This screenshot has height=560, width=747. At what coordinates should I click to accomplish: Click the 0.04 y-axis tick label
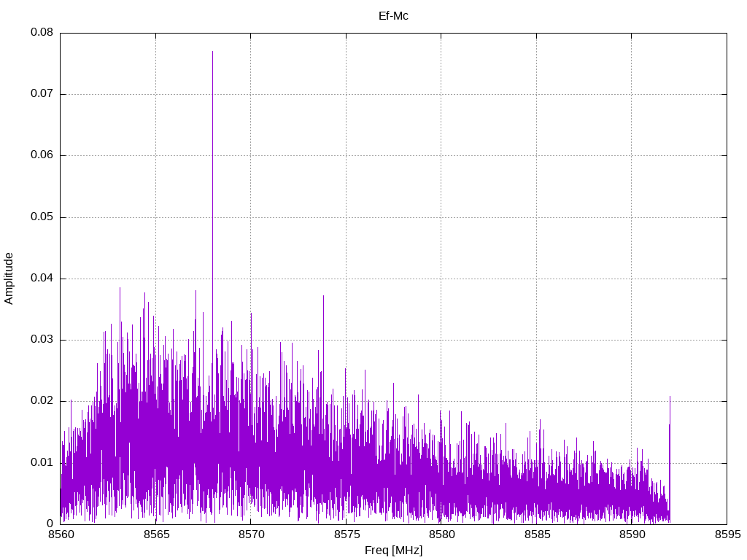(42, 279)
